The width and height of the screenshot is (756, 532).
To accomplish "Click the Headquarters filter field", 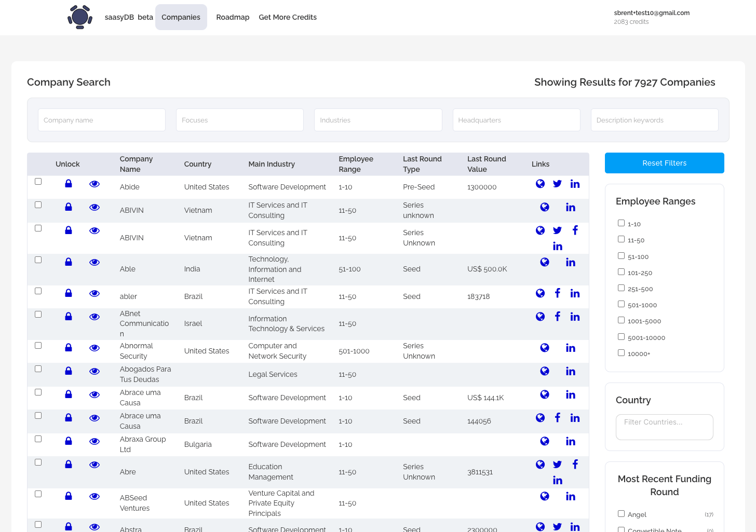I will 517,120.
